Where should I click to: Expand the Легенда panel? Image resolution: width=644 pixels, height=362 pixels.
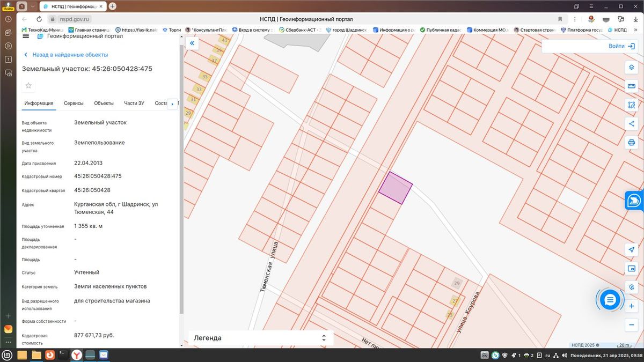pos(261,338)
